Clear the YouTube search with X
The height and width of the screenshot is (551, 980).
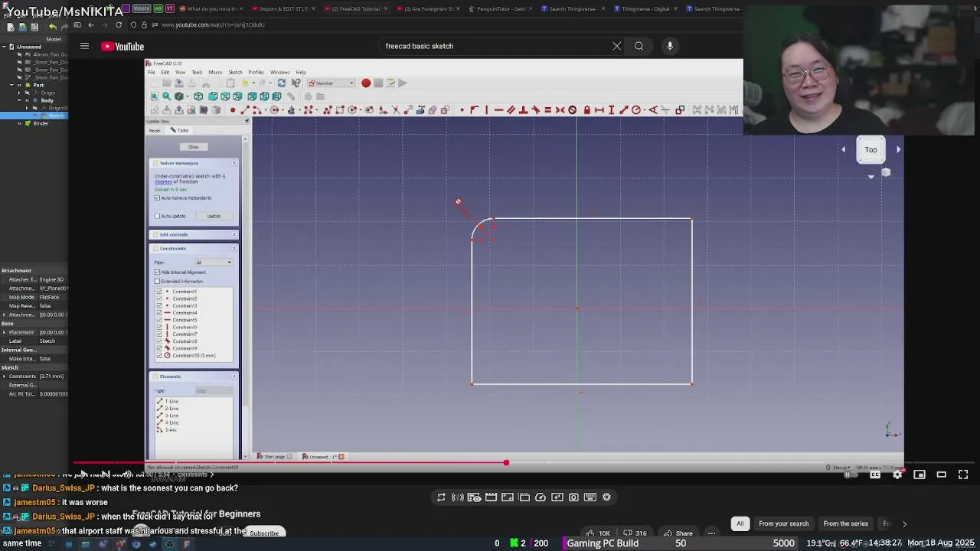pos(616,46)
